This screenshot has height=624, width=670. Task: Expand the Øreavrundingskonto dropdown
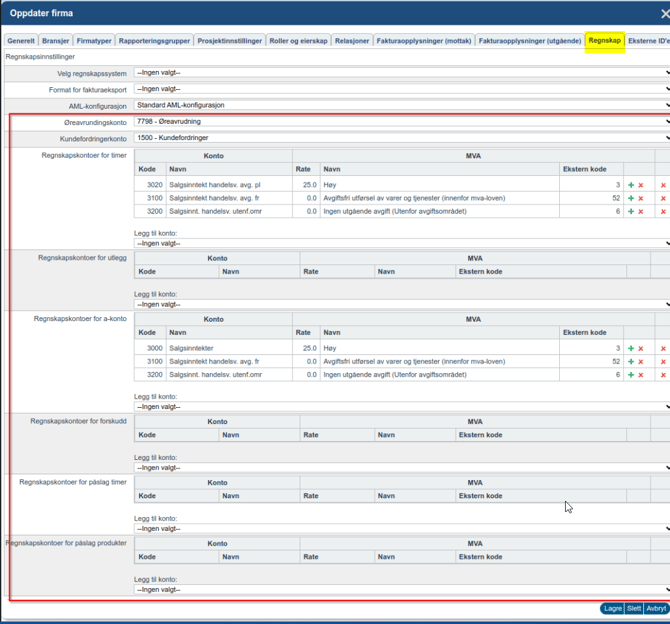400,122
